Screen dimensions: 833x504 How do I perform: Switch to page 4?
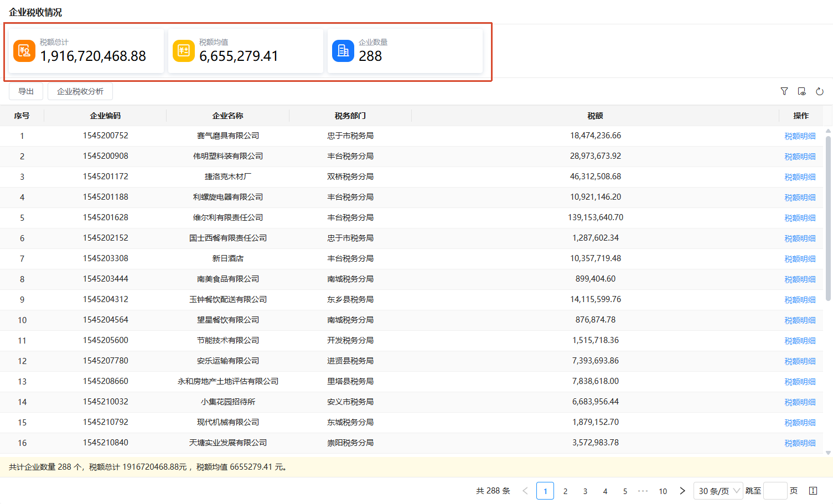click(x=605, y=491)
